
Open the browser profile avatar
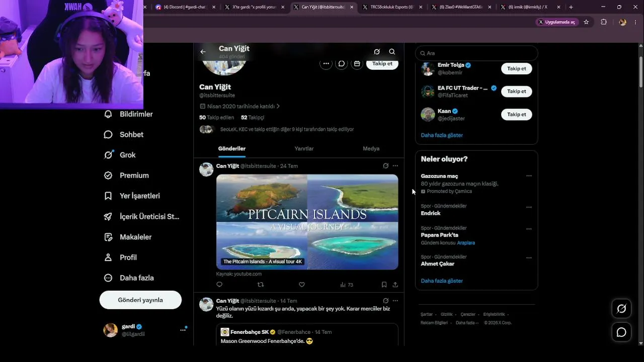[622, 22]
